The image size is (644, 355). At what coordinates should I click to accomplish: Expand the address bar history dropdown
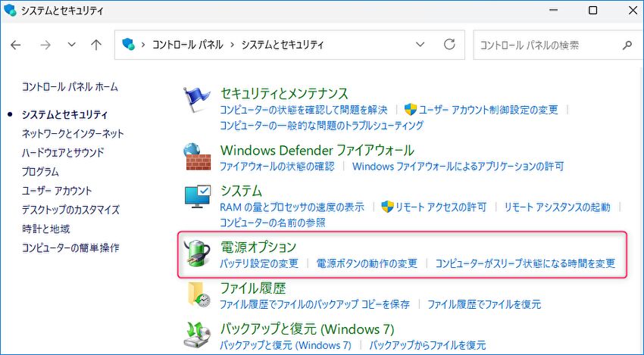point(420,45)
